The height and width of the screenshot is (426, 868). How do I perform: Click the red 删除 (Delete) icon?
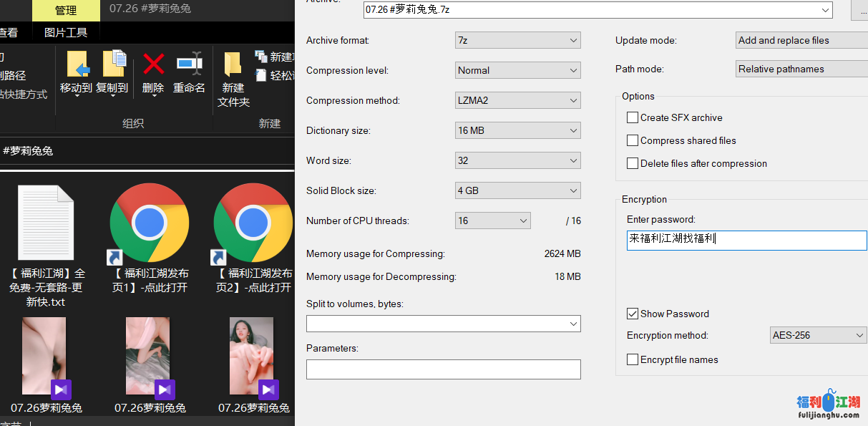click(x=153, y=66)
